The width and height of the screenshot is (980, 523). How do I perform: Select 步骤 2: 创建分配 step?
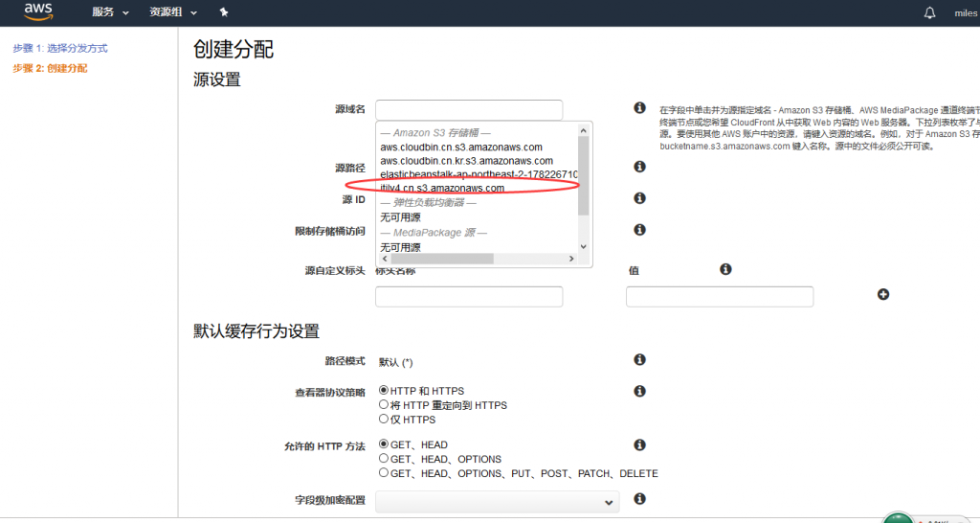pyautogui.click(x=50, y=68)
